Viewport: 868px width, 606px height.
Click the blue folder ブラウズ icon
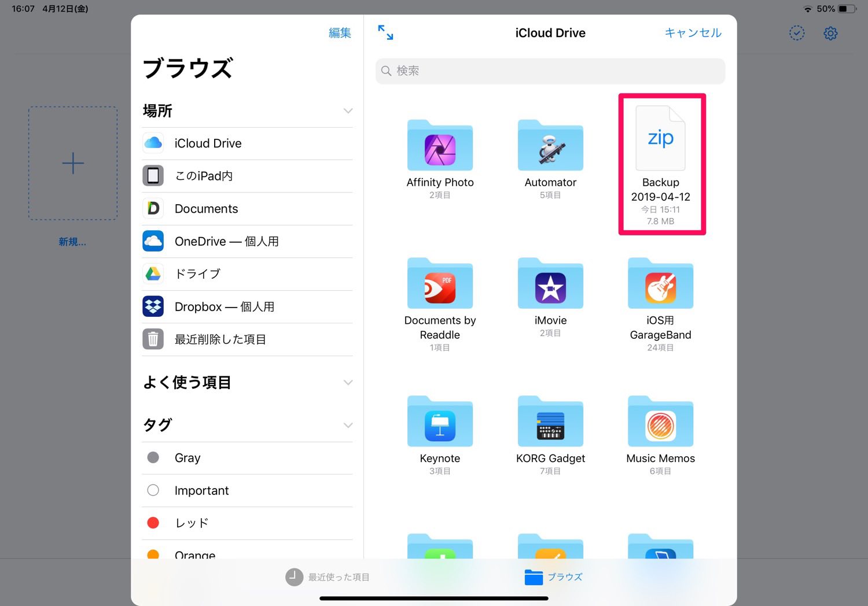point(534,577)
